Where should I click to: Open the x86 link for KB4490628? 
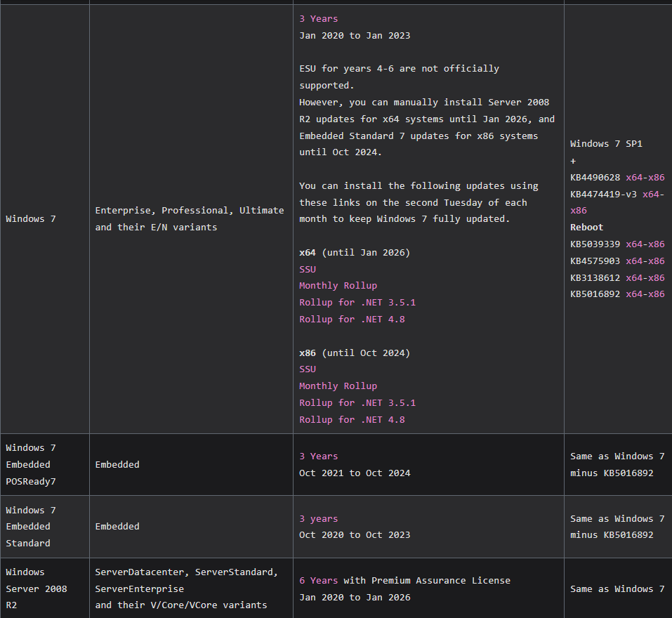pos(656,178)
